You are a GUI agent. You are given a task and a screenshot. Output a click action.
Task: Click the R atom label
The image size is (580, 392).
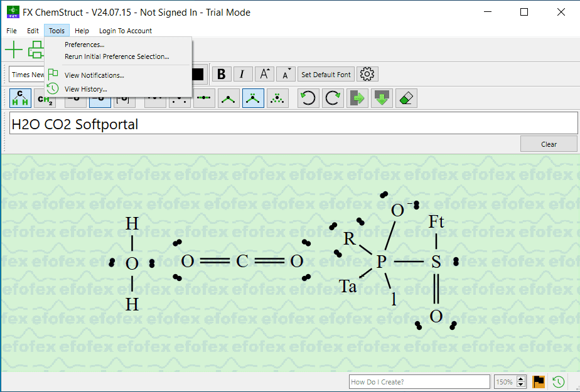tap(349, 239)
